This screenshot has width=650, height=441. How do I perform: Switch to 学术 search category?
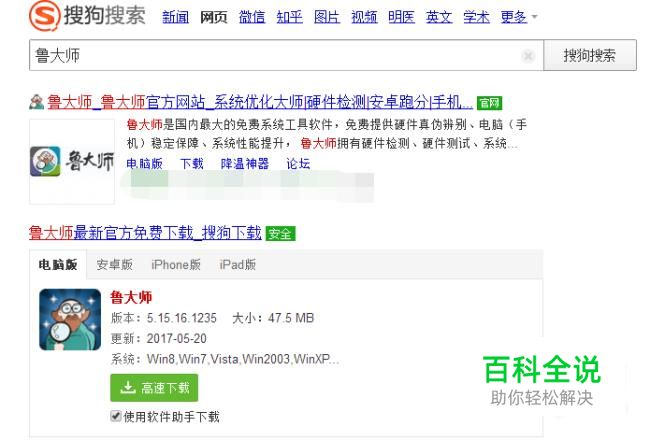coord(476,17)
